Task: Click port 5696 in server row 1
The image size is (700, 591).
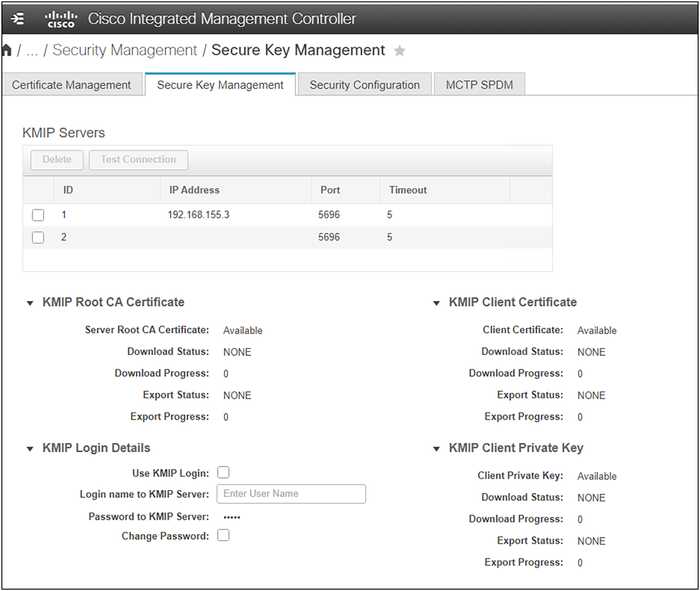Action: (x=329, y=215)
